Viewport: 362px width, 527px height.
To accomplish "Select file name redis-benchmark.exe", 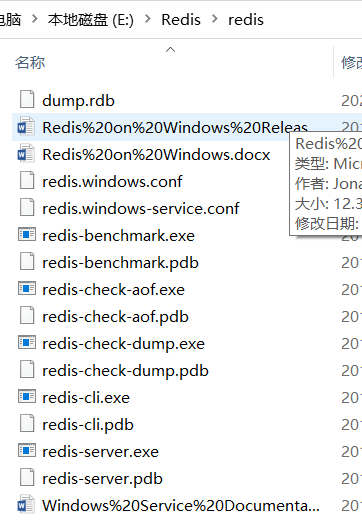I will (118, 236).
